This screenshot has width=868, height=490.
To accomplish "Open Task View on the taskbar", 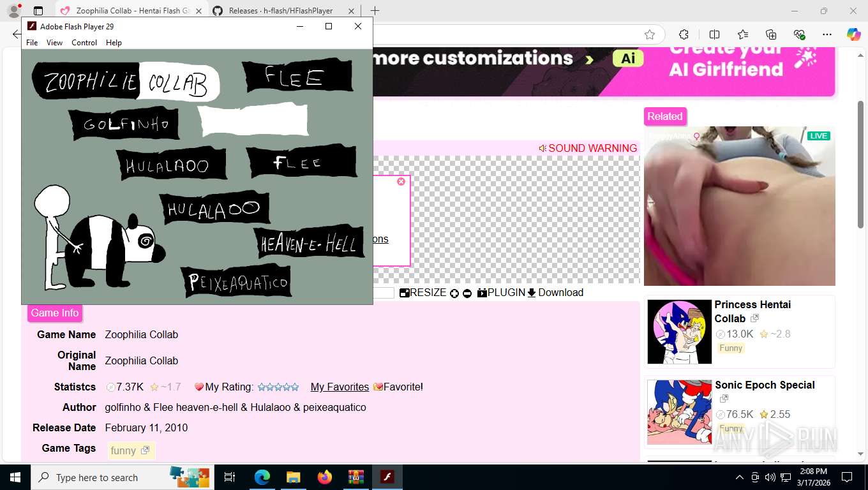I will click(230, 477).
